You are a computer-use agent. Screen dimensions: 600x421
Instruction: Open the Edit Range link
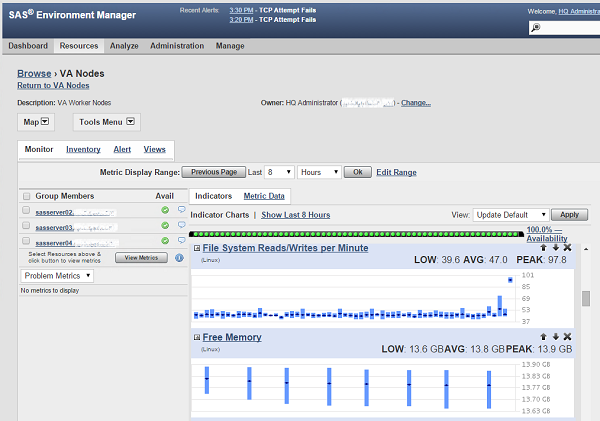[x=396, y=172]
